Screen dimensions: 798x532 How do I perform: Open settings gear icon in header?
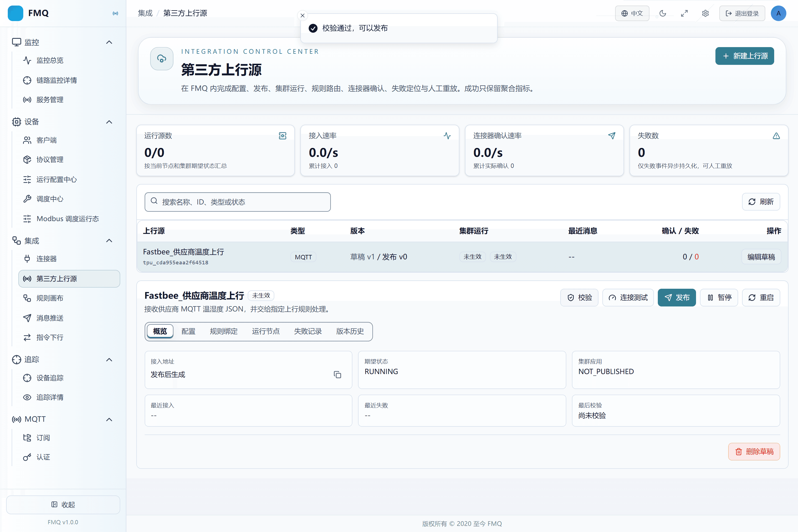pyautogui.click(x=705, y=13)
